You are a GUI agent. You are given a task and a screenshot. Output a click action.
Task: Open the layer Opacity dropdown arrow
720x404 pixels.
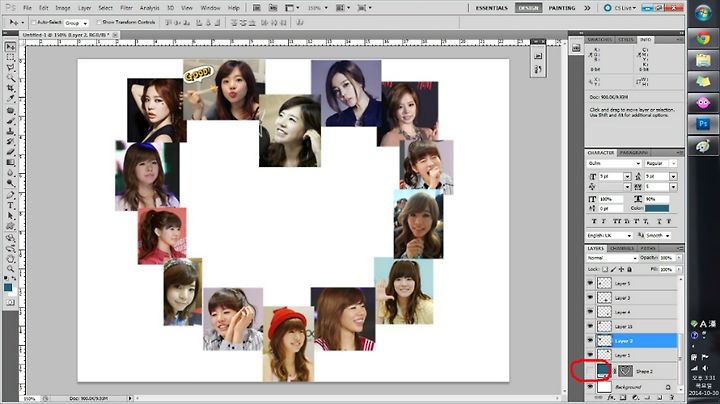pyautogui.click(x=679, y=258)
